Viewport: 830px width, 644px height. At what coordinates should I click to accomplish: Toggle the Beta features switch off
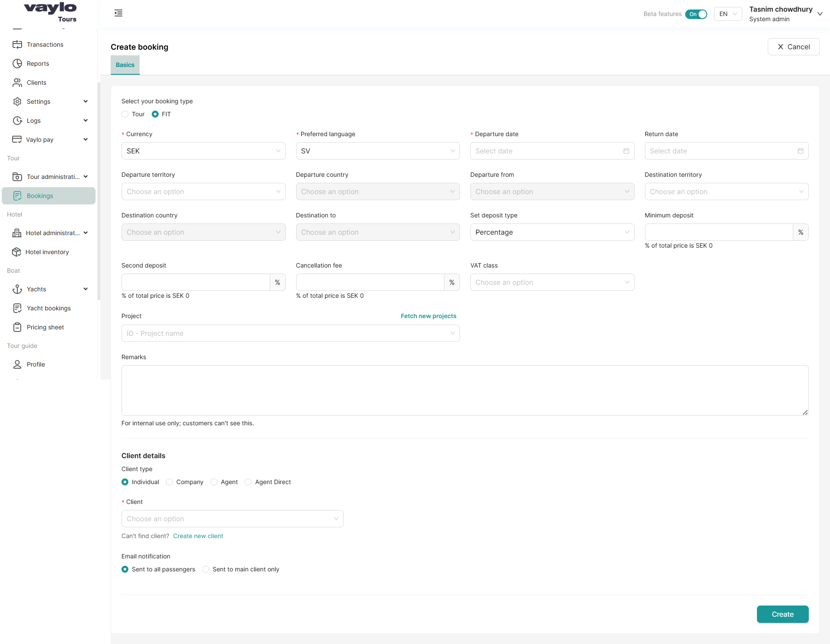[x=696, y=14]
